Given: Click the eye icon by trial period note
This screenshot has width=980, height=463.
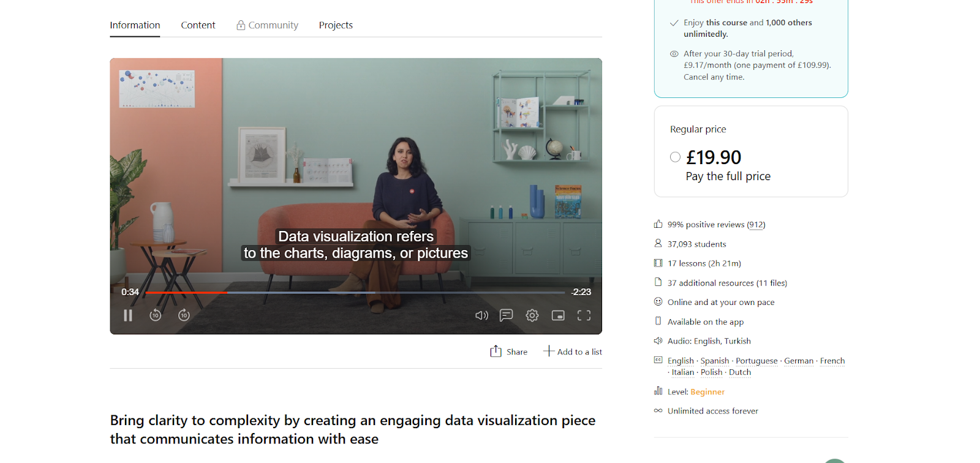Looking at the screenshot, I should pos(674,54).
